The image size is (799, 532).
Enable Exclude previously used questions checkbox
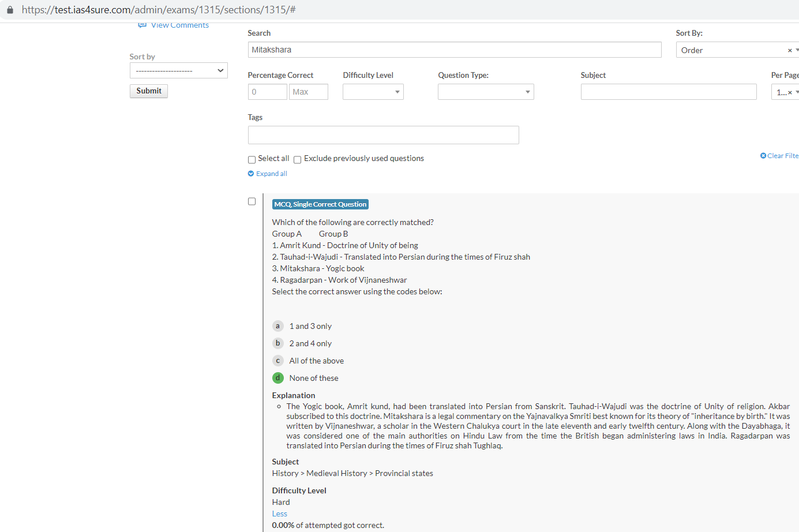(x=298, y=160)
